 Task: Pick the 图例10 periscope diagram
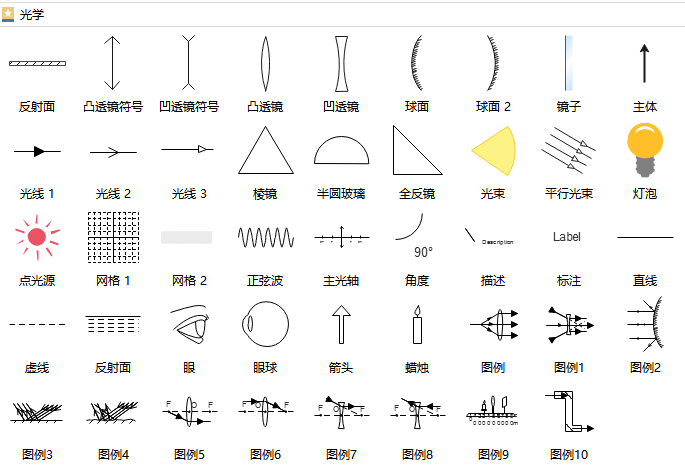[x=569, y=411]
